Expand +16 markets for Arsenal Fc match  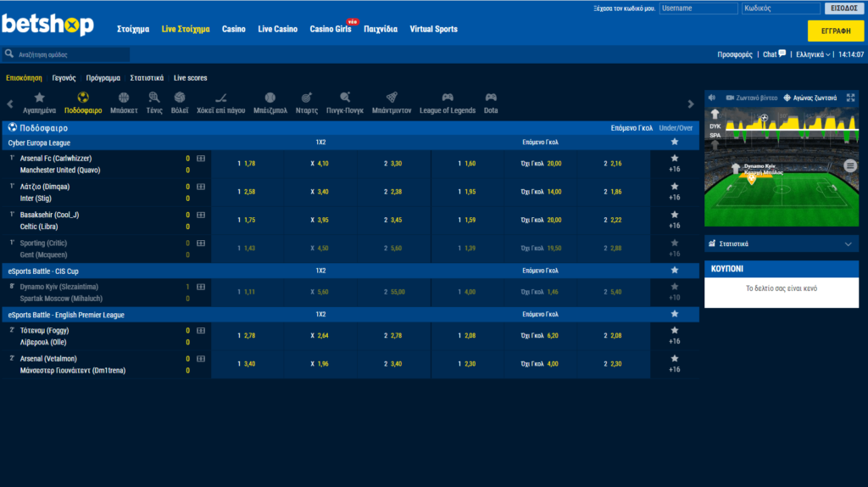tap(674, 170)
